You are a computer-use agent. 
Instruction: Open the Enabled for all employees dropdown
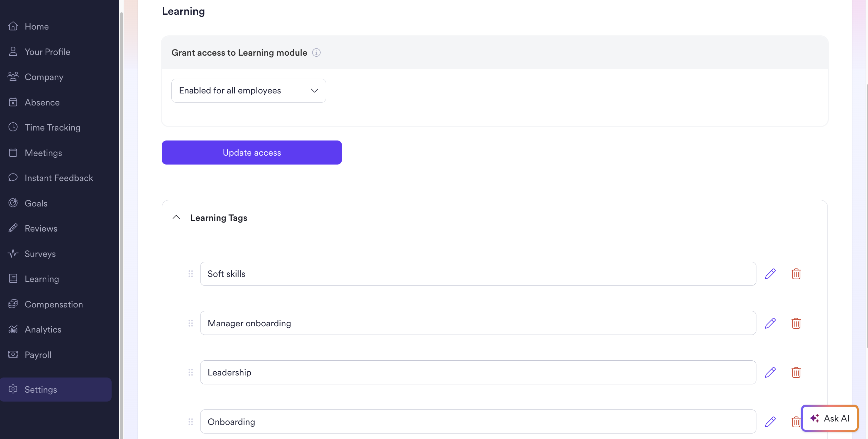pos(249,91)
